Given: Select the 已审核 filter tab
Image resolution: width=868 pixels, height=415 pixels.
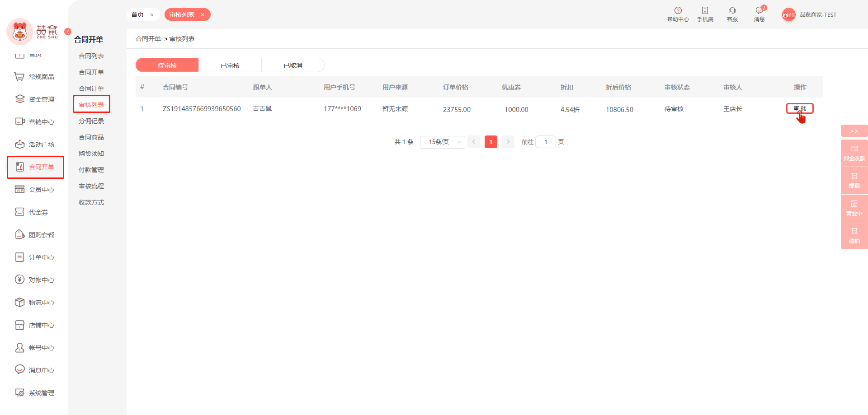Looking at the screenshot, I should pyautogui.click(x=230, y=65).
